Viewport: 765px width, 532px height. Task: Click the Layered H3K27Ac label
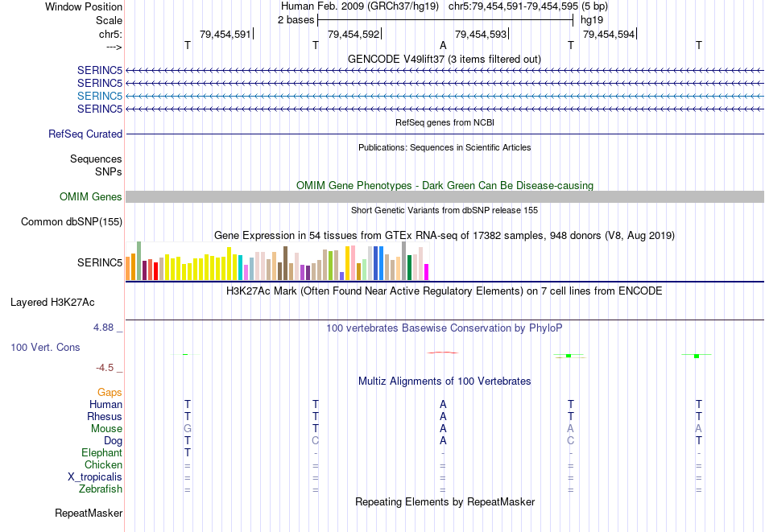pos(52,303)
